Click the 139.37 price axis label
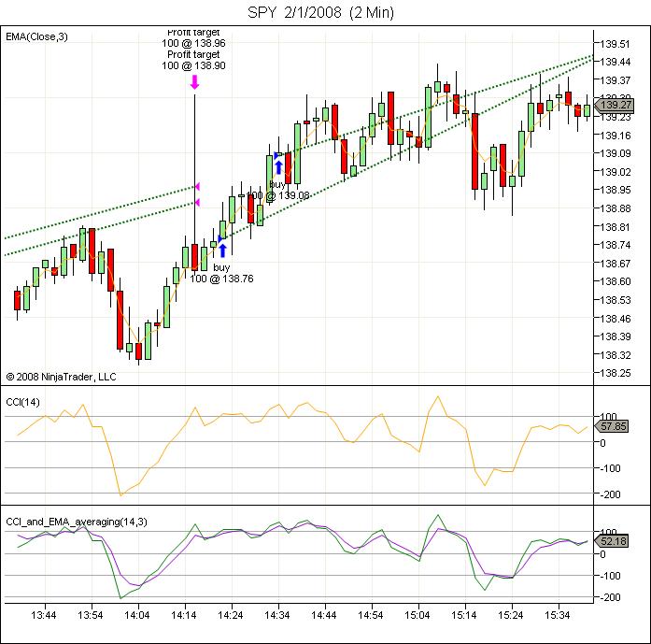This screenshot has width=651, height=644. (x=615, y=80)
